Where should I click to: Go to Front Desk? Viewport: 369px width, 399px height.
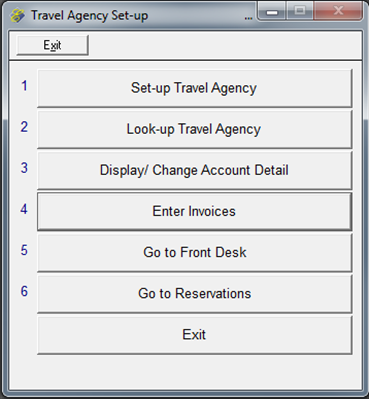(x=195, y=252)
